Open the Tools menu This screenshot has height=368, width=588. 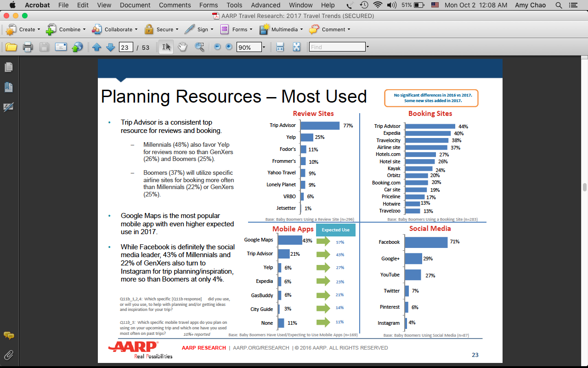[x=234, y=5]
